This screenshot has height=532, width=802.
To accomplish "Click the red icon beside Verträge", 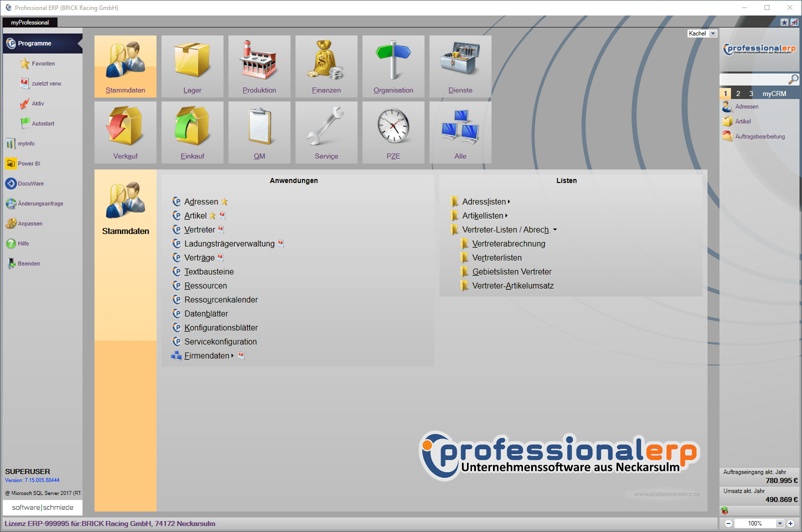I will (x=220, y=257).
